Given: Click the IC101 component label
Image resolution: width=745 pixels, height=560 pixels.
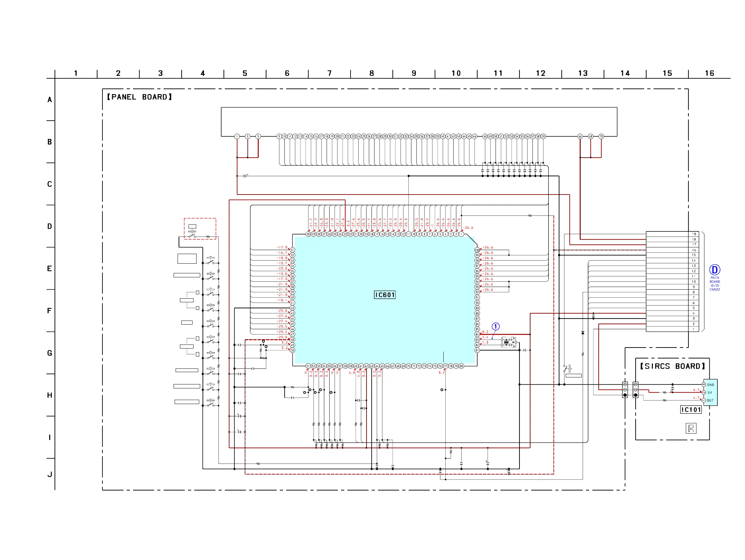Looking at the screenshot, I should click(x=691, y=410).
